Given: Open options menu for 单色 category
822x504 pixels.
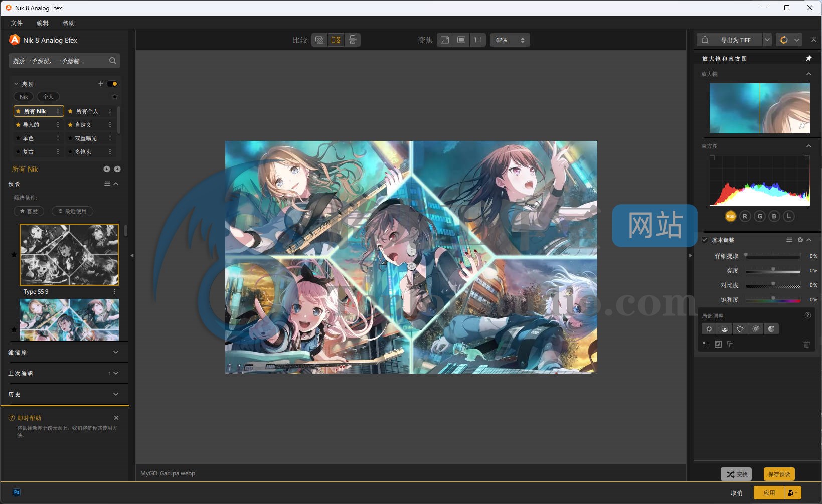Looking at the screenshot, I should [58, 138].
